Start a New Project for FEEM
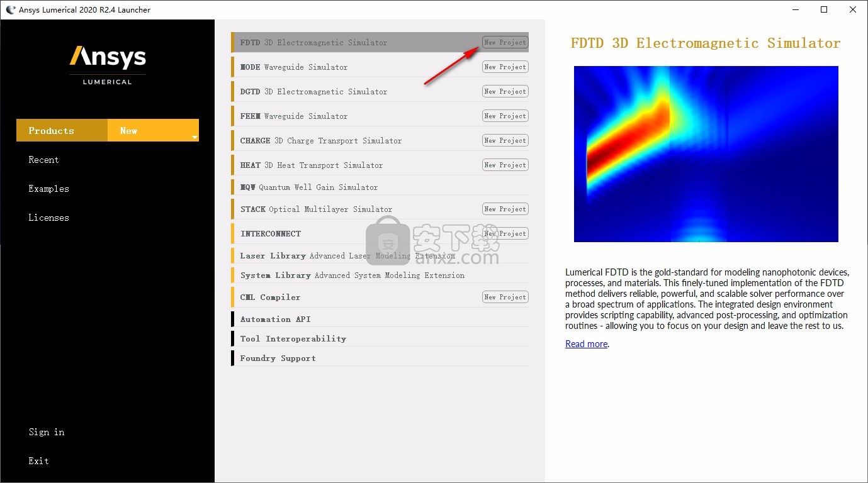 pos(505,116)
